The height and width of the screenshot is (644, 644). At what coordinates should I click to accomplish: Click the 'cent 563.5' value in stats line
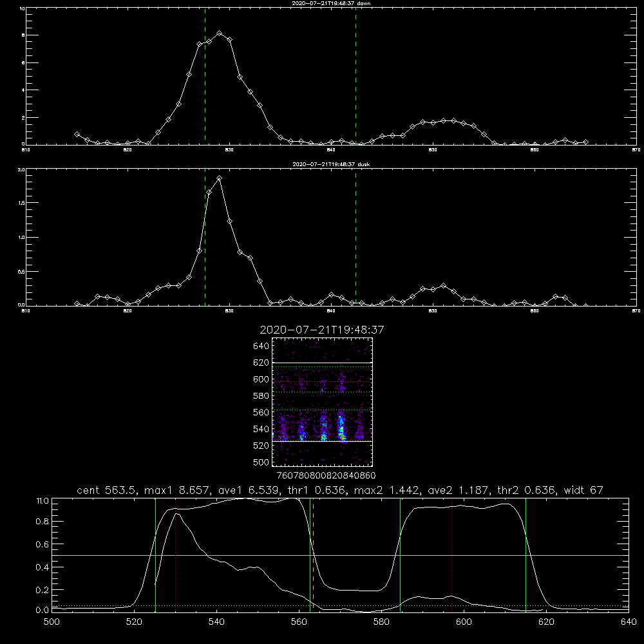point(108,490)
